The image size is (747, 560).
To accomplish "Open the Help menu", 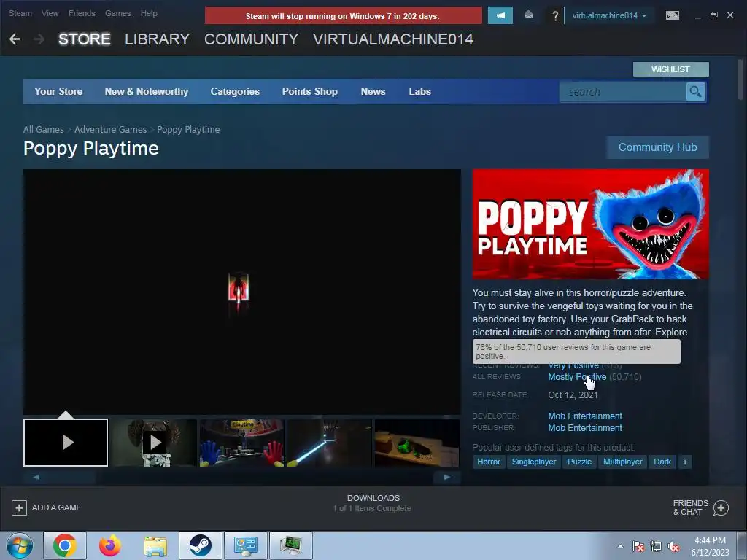I will [149, 13].
